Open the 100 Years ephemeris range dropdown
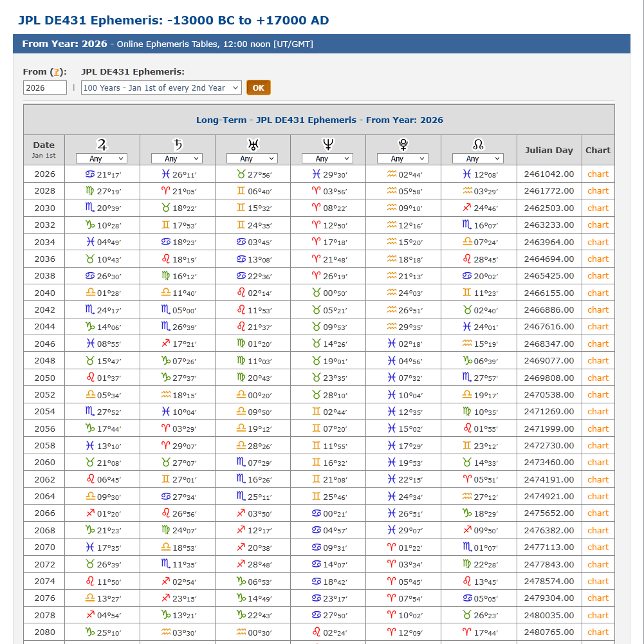 click(161, 87)
